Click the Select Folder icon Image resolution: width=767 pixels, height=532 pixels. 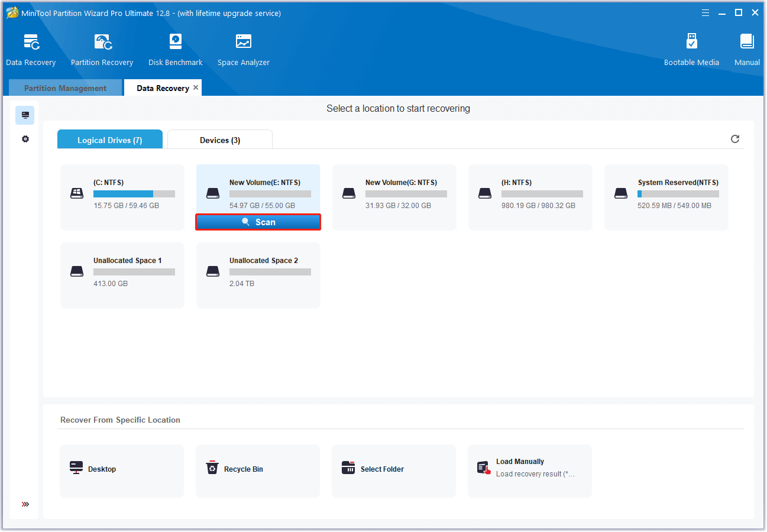click(348, 468)
